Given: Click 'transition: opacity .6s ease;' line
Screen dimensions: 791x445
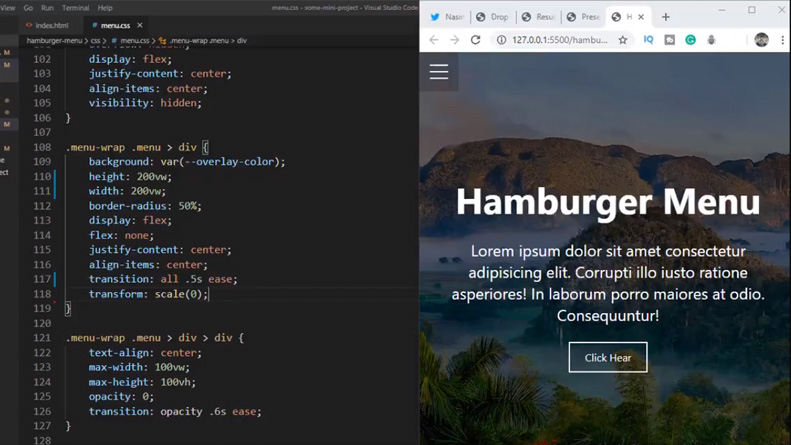Looking at the screenshot, I should click(x=175, y=411).
